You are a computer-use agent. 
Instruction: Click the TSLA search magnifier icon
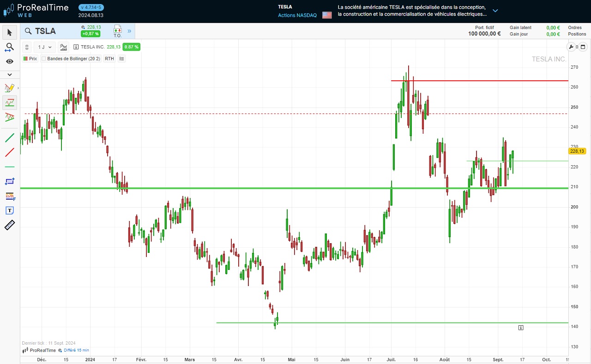pyautogui.click(x=28, y=31)
